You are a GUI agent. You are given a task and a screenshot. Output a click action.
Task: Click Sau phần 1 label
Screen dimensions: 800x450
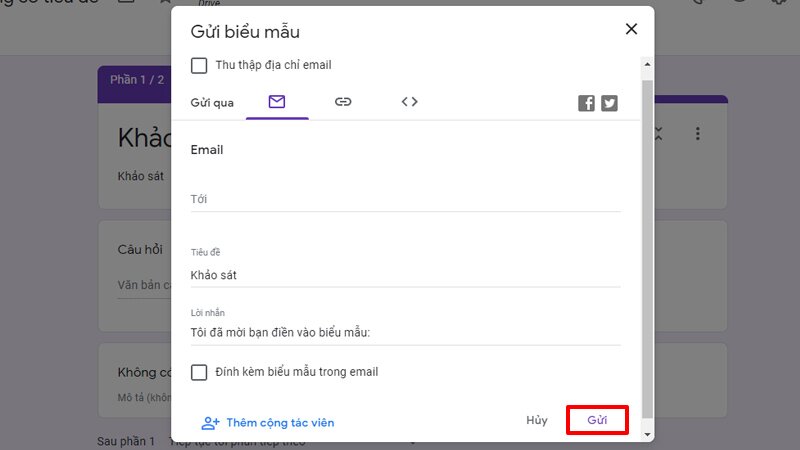click(x=126, y=441)
